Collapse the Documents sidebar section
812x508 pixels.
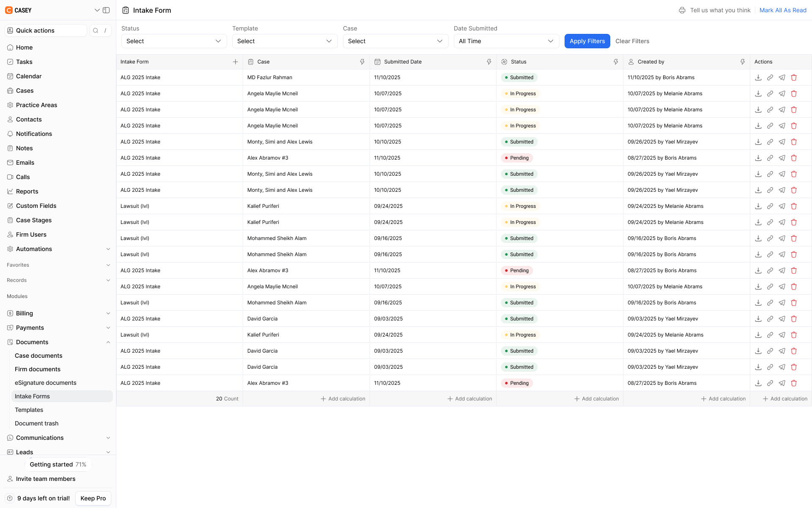108,342
